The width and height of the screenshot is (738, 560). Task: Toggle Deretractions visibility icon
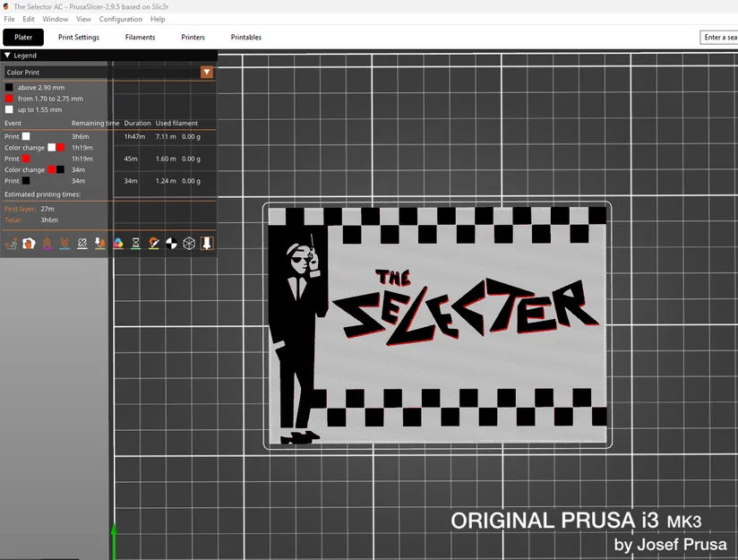64,244
